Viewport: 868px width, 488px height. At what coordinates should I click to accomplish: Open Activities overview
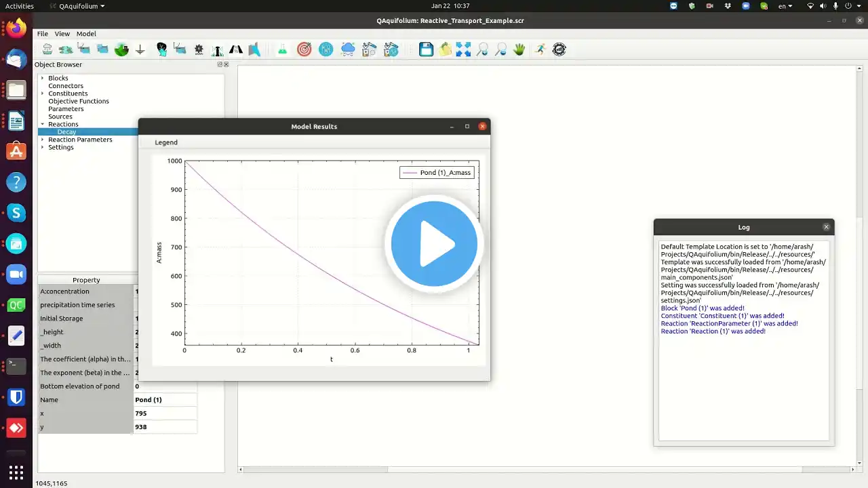pos(20,6)
